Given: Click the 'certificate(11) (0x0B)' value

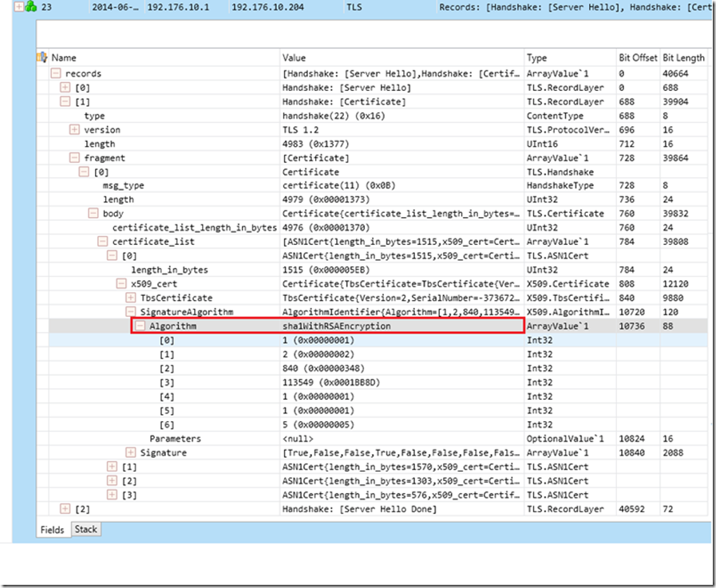Looking at the screenshot, I should coord(338,185).
